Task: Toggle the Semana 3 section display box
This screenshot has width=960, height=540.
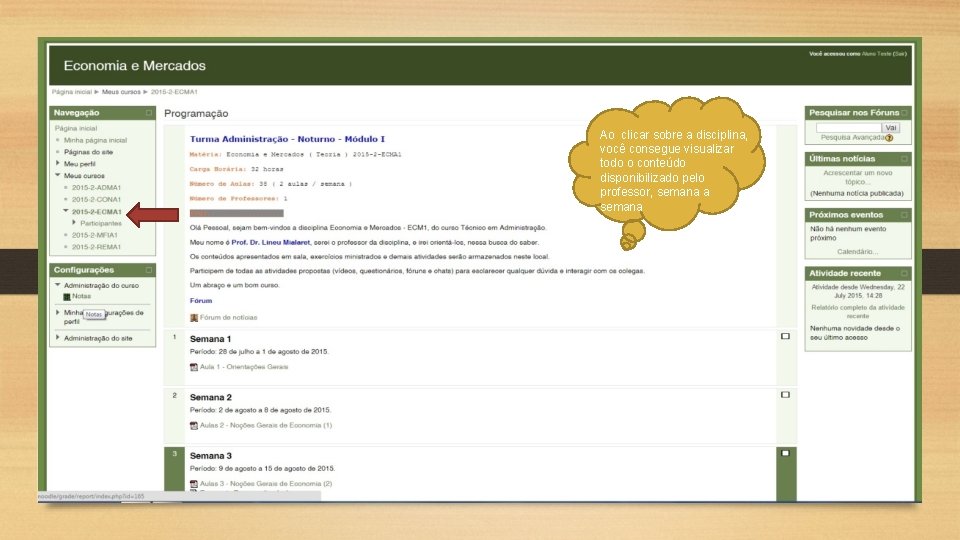Action: point(786,453)
